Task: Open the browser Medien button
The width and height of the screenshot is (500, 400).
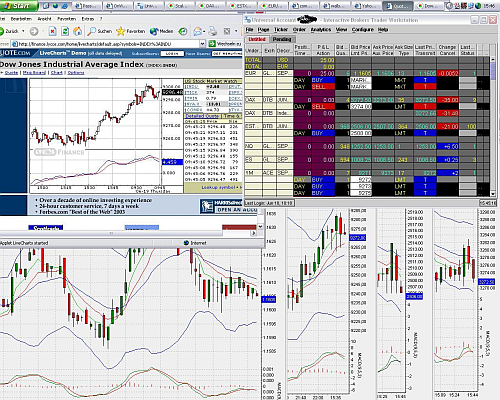Action: click(162, 31)
